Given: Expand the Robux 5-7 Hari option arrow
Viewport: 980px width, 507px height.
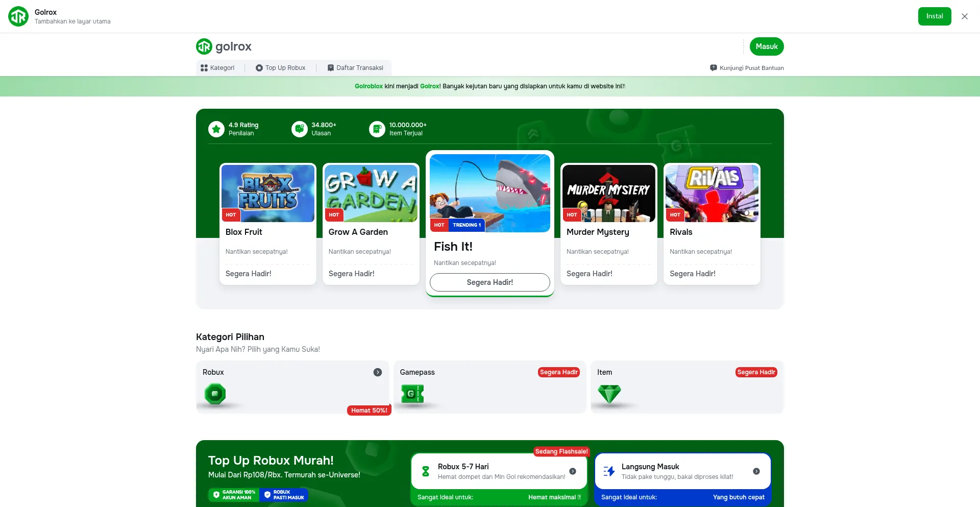Looking at the screenshot, I should [x=573, y=471].
